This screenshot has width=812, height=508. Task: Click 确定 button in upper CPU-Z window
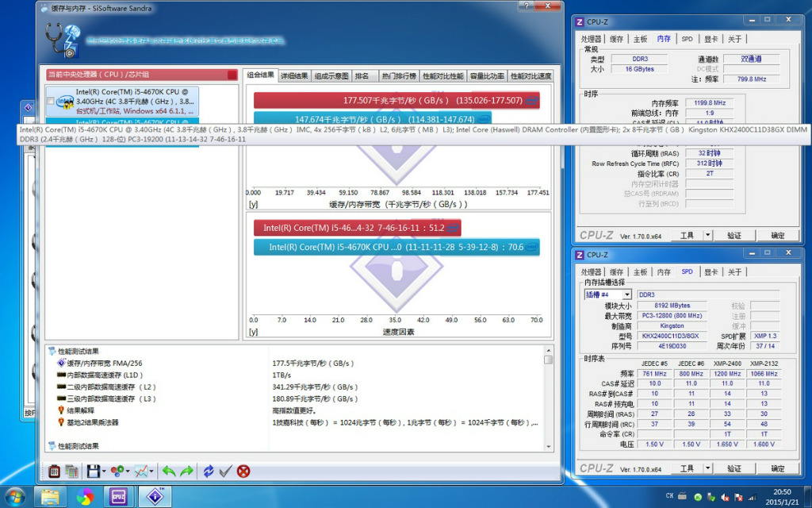[x=777, y=235]
